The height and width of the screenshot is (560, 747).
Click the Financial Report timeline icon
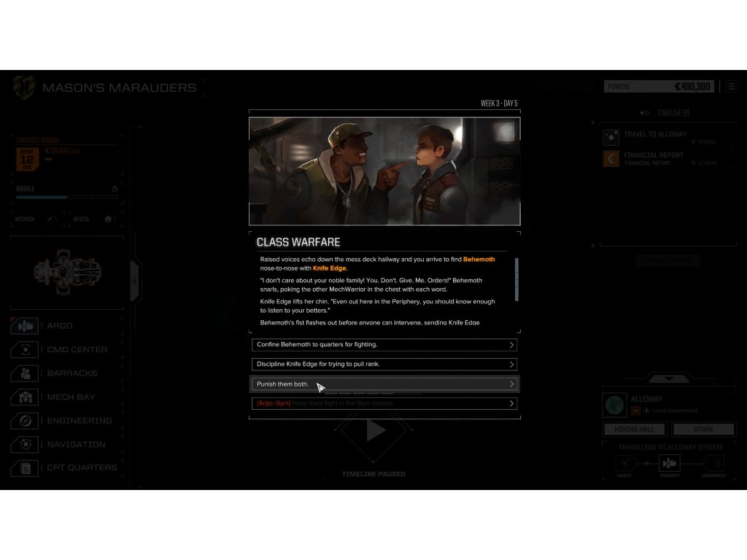[611, 158]
